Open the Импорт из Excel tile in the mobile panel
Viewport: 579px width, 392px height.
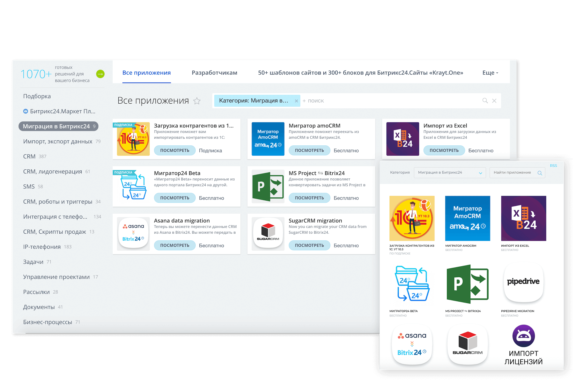point(523,218)
